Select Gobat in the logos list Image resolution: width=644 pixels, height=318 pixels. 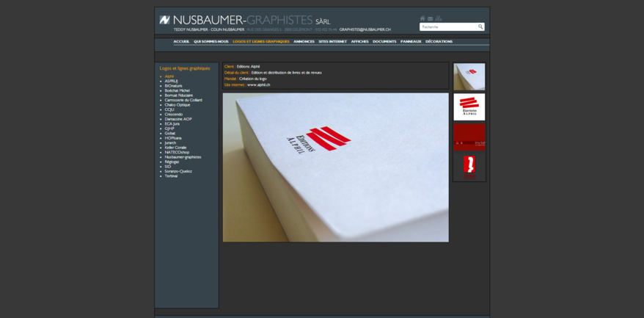click(170, 133)
